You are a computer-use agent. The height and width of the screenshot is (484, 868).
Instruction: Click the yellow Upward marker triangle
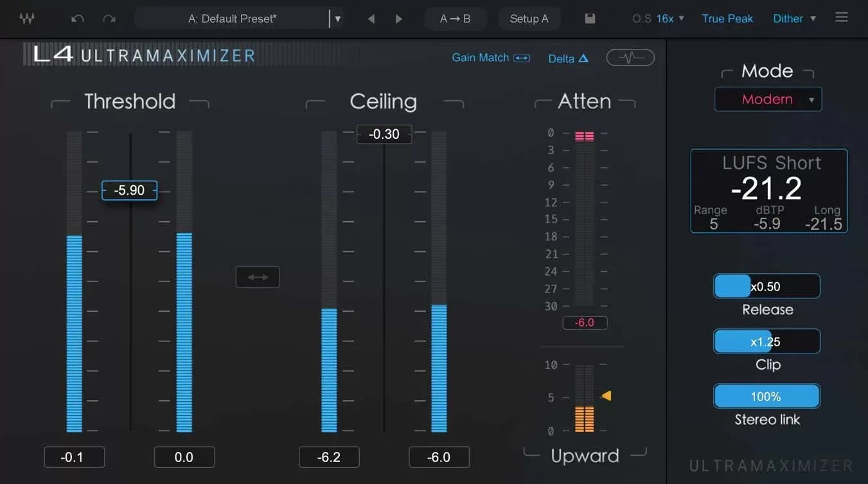coord(606,396)
